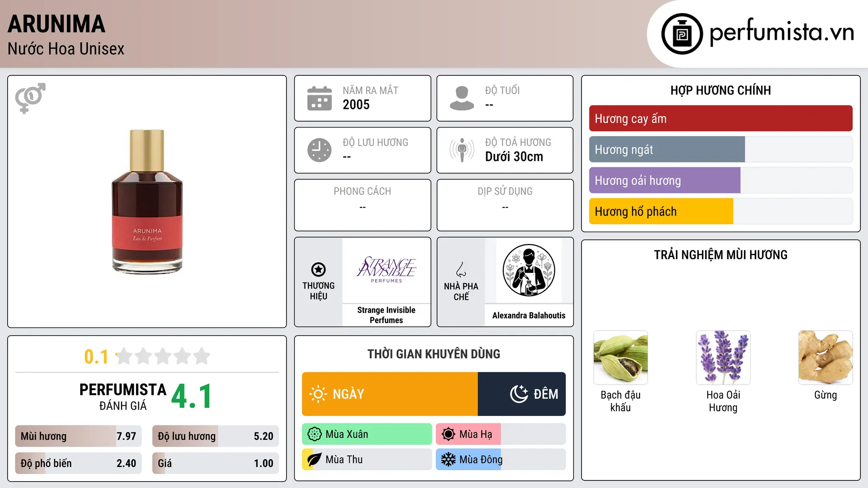Open the perfumista.vn site name
This screenshot has width=868, height=488.
[x=782, y=32]
